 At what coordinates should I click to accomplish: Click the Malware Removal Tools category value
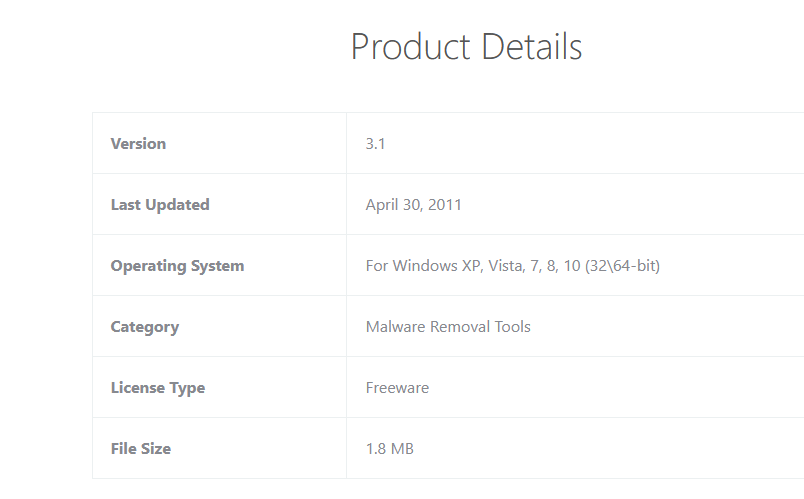[448, 327]
